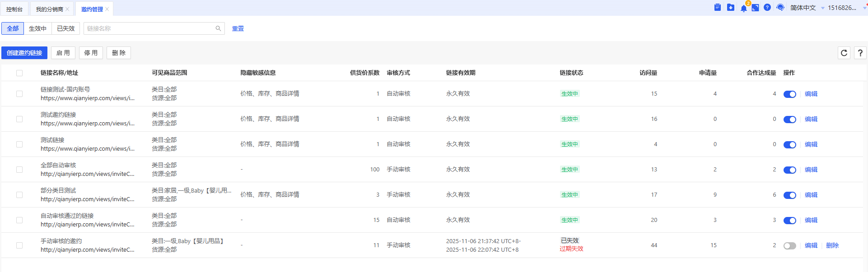The width and height of the screenshot is (868, 272).
Task: Disable the switch for 自动审核通过的链接
Action: [x=790, y=221]
